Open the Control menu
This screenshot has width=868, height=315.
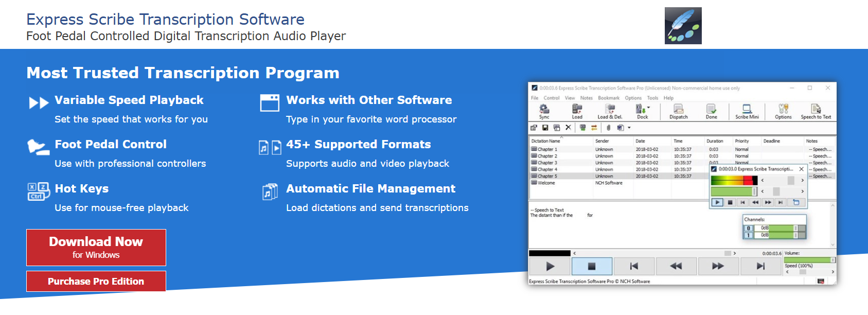click(x=551, y=98)
